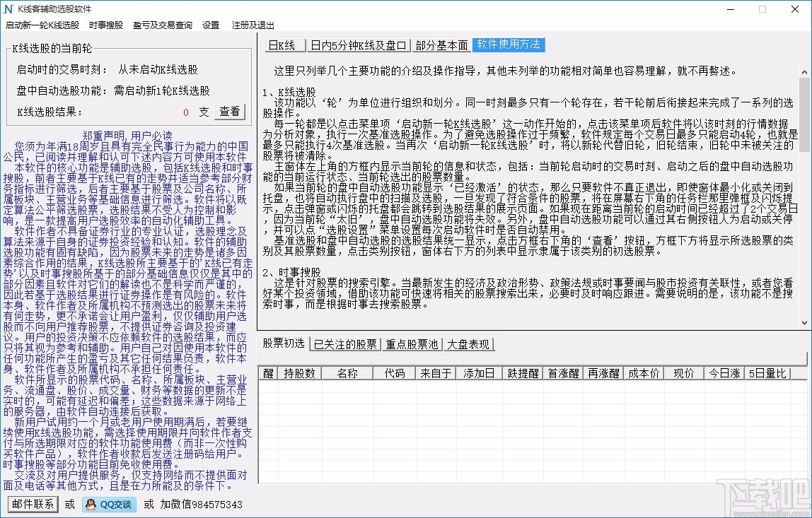The image size is (812, 518).
Task: Click the QQ penguin icon beside QQ交谈
Action: 89,505
